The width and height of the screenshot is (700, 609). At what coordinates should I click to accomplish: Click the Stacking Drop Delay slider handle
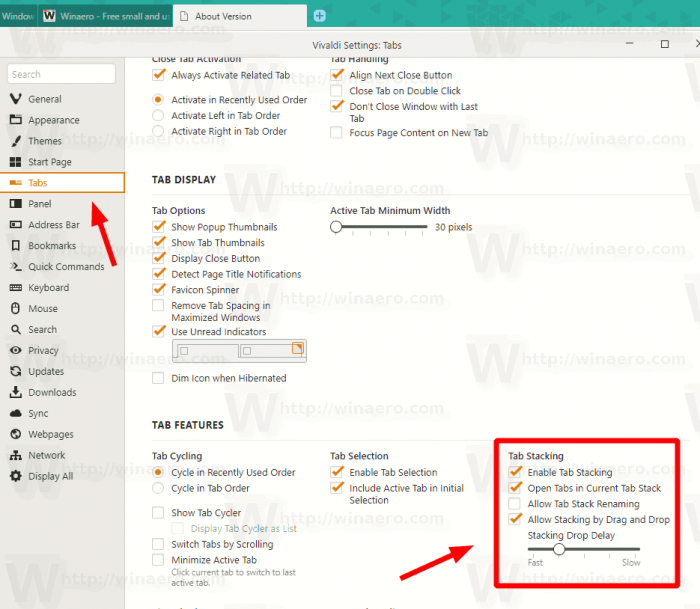click(559, 549)
